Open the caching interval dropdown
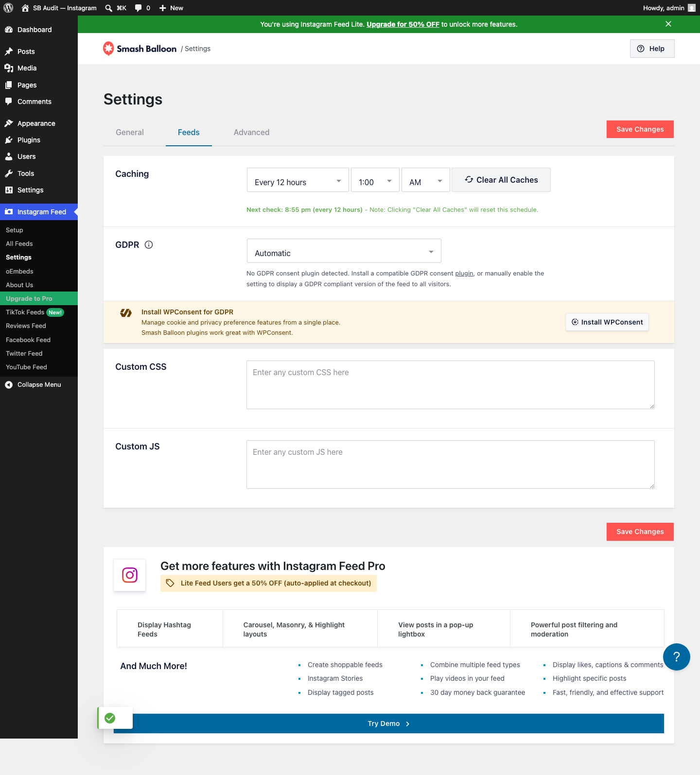Screen dimensions: 700x775 (x=298, y=180)
